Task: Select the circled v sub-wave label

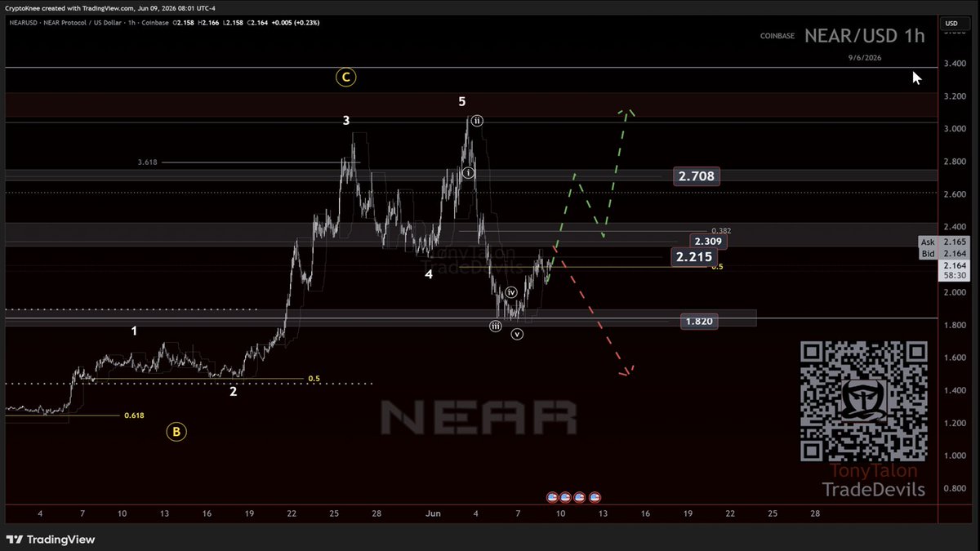Action: point(517,334)
